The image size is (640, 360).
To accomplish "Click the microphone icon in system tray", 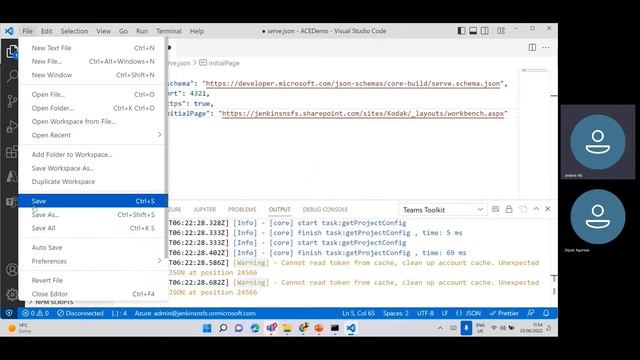I will point(466,328).
